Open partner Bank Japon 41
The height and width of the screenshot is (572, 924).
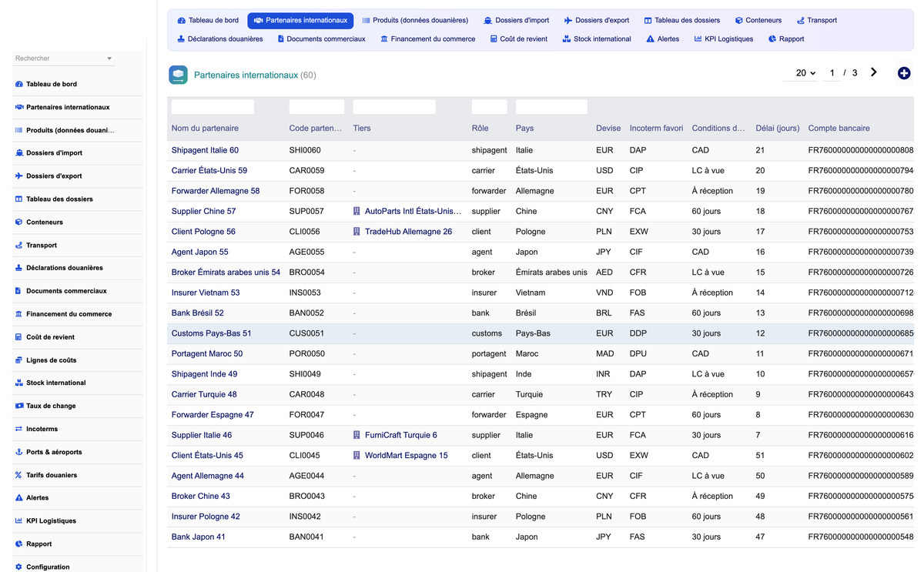click(x=199, y=537)
